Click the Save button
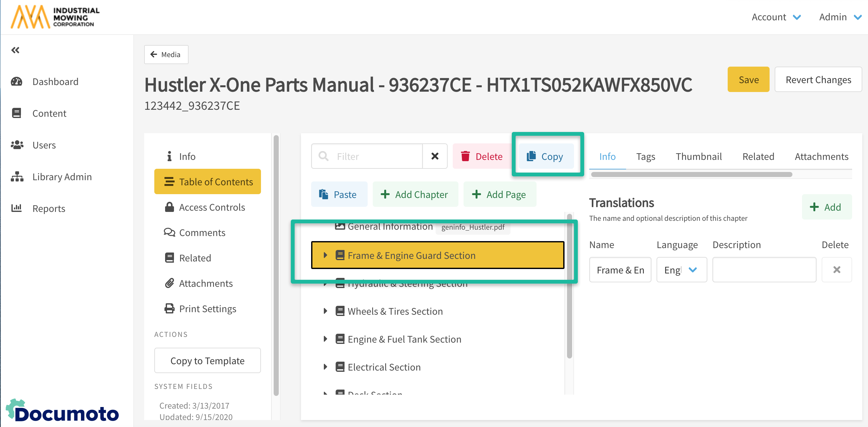The height and width of the screenshot is (427, 868). coord(748,80)
